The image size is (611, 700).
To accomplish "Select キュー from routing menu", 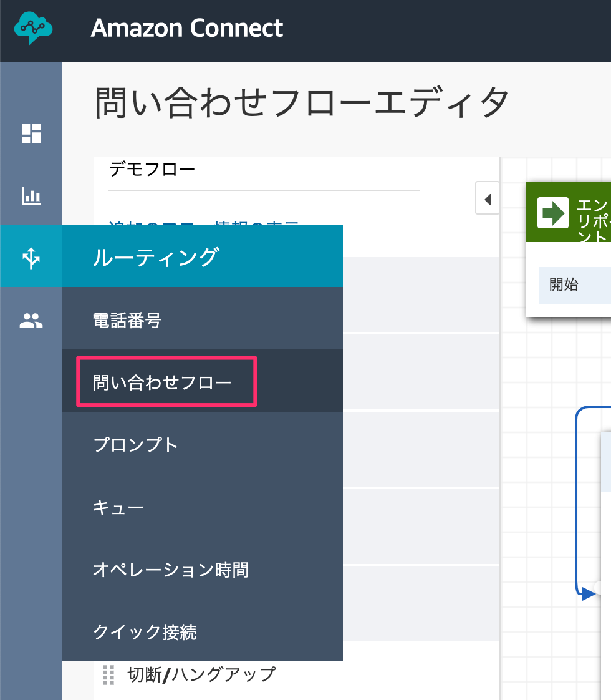I will pyautogui.click(x=203, y=507).
